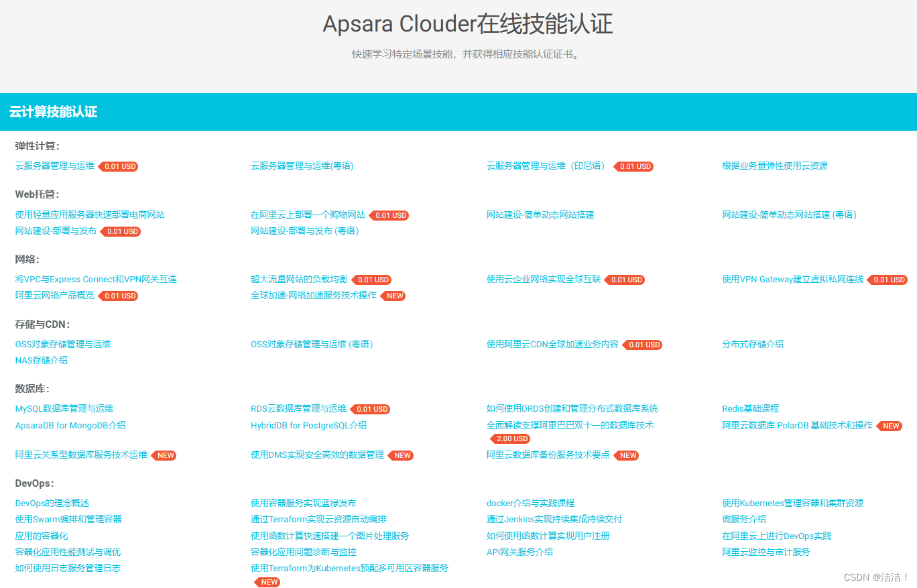
Task: Open 使用VPN Gateway建立虚拟私网连线 link
Action: [x=793, y=279]
